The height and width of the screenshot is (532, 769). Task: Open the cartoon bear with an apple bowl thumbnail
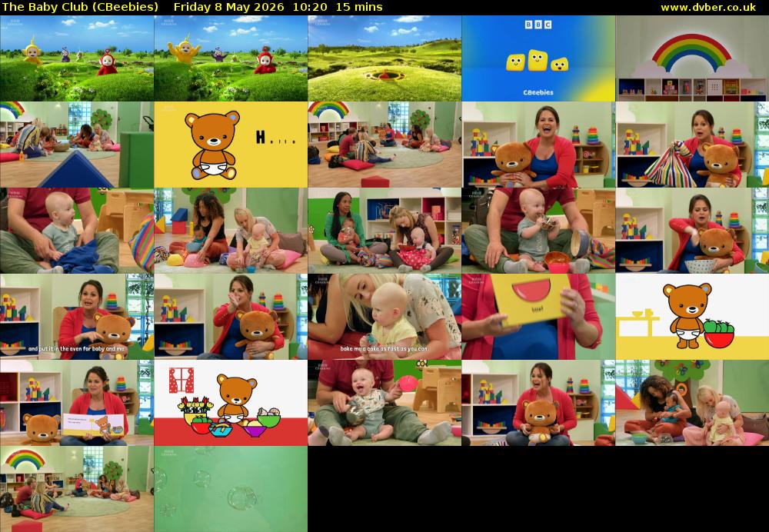coord(692,317)
